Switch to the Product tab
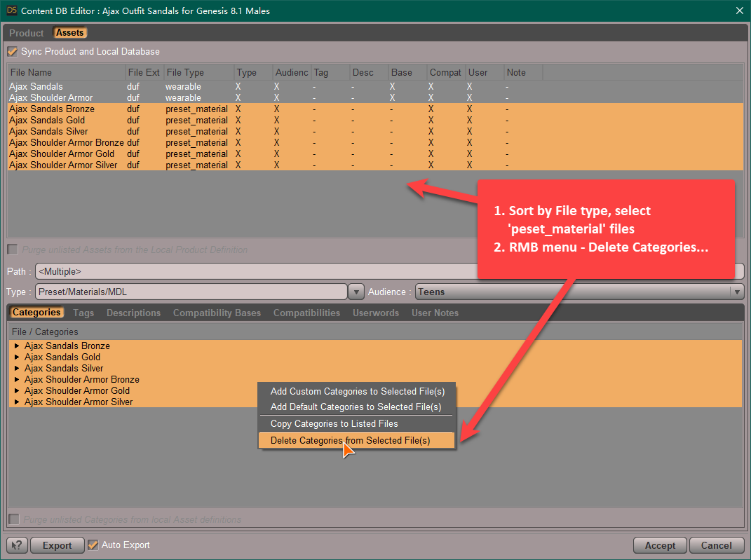The image size is (751, 560). click(x=27, y=33)
